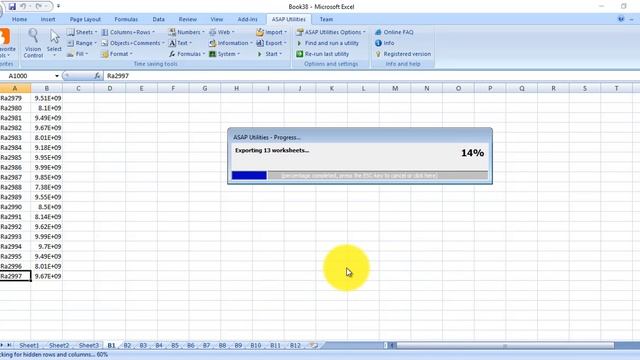Click the Insert Function fx button

point(97,76)
